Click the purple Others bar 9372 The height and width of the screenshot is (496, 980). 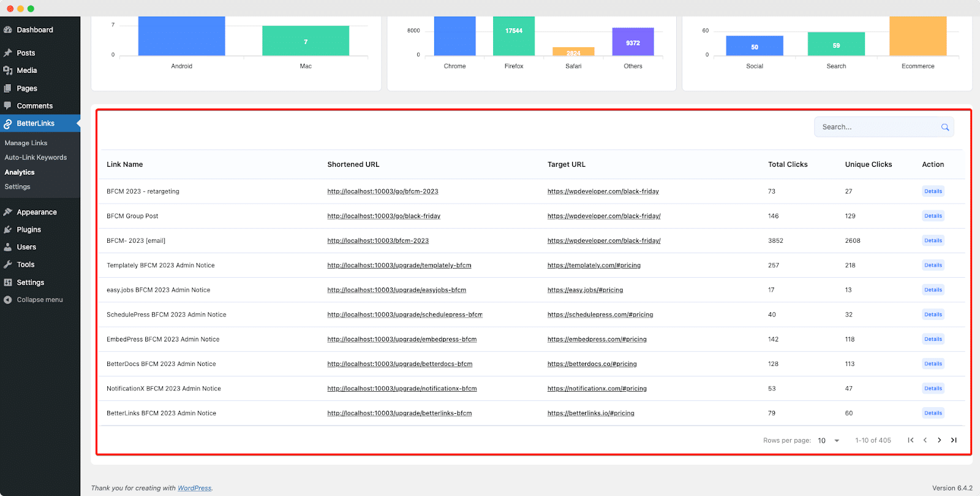click(x=633, y=42)
